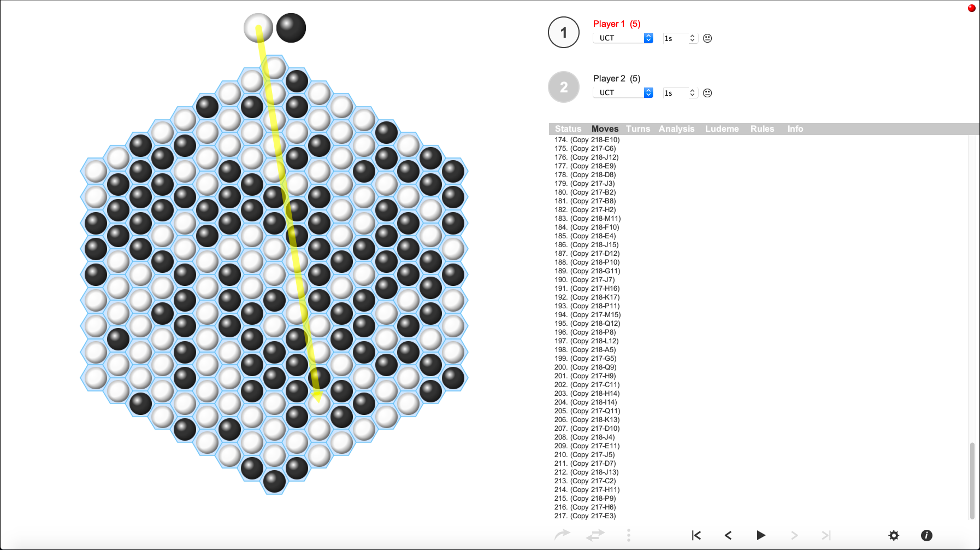Jump to the end of game

coord(826,535)
